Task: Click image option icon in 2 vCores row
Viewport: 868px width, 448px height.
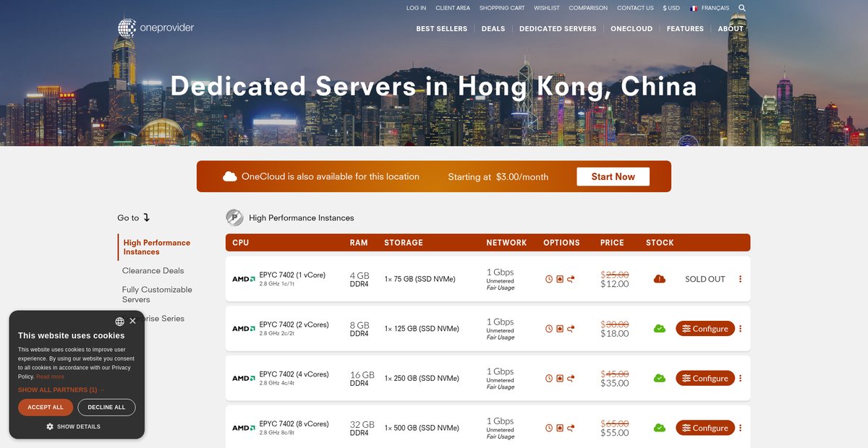Action: [560, 329]
